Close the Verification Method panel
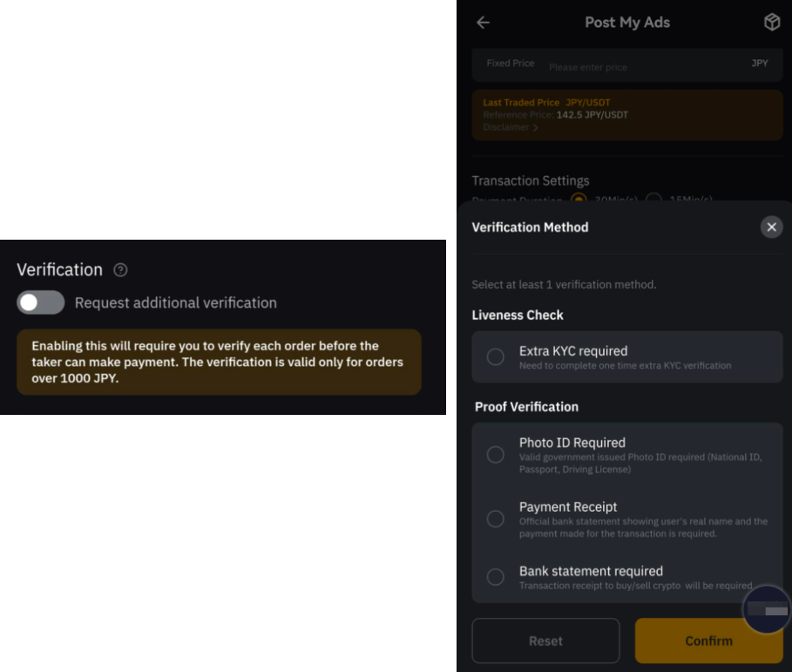Viewport: 792px width, 672px height. (x=771, y=227)
